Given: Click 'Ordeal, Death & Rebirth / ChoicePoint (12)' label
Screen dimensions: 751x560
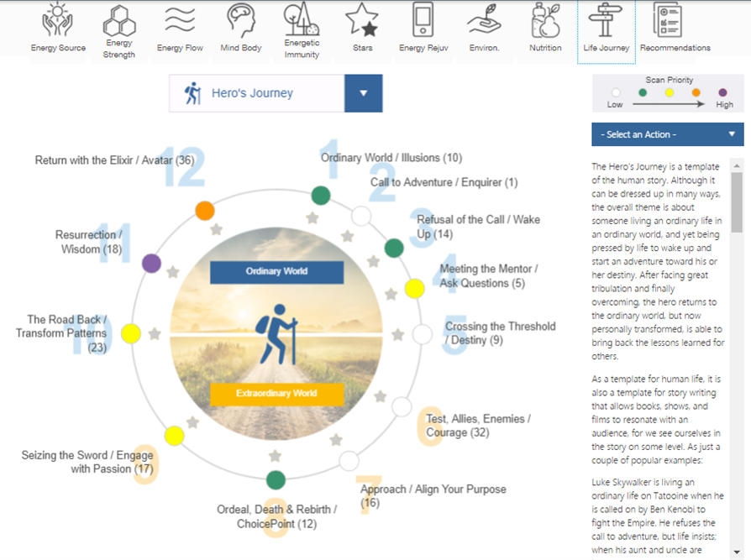Looking at the screenshot, I should click(x=277, y=516).
